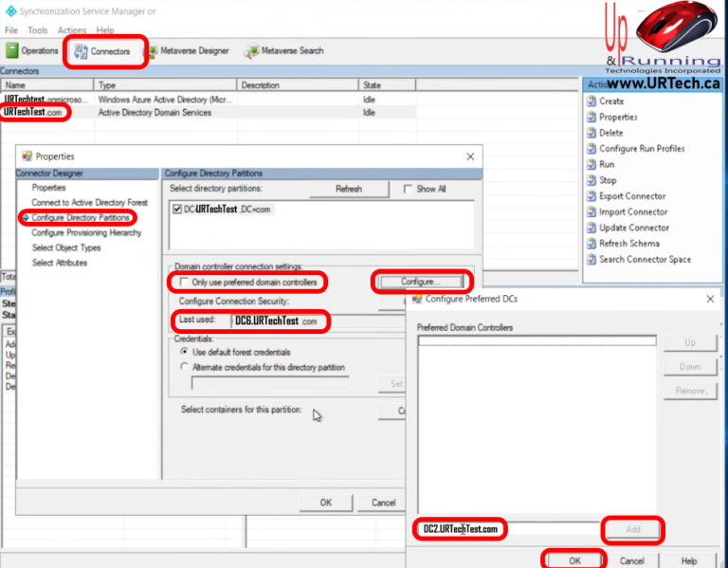Open the Metaverse Designer icon
Image resolution: width=728 pixels, height=568 pixels.
[x=151, y=51]
